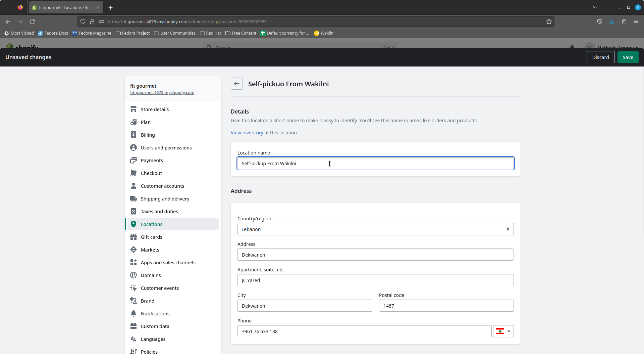Screen dimensions: 644x354
Task: Open the View inventory link
Action: click(247, 133)
